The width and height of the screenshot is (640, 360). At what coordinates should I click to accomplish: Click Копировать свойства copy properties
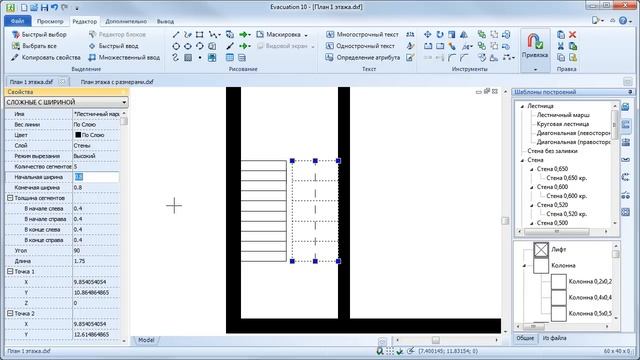pos(46,58)
